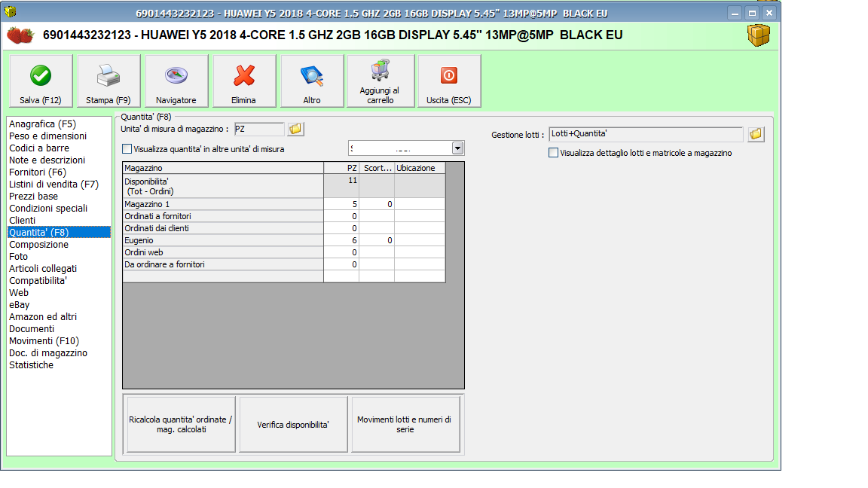Select Codici a barre in sidebar
Viewport: 868px width, 488px height.
point(38,148)
